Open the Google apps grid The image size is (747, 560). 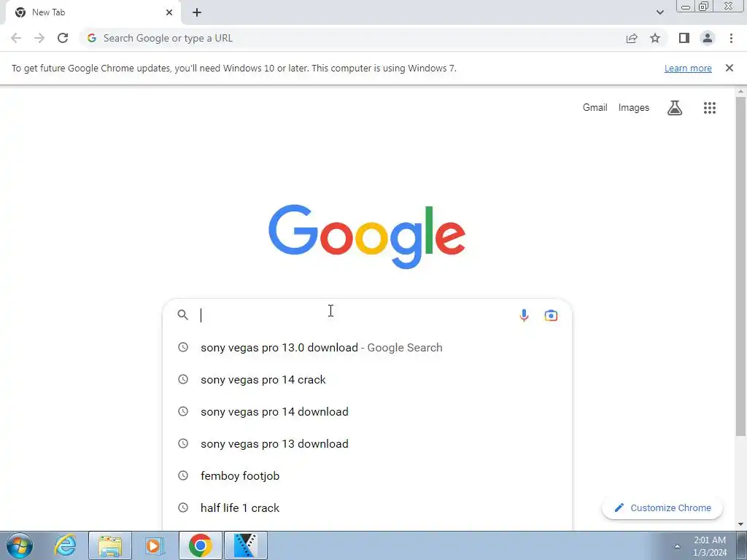(709, 108)
